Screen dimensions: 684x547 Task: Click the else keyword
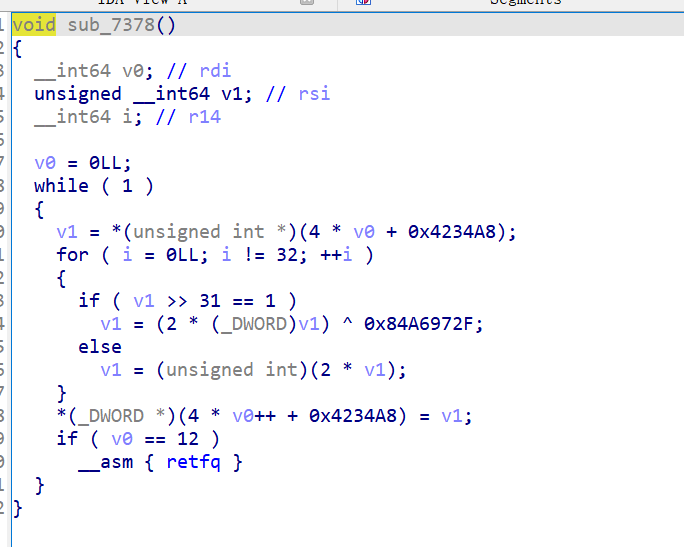pos(100,347)
